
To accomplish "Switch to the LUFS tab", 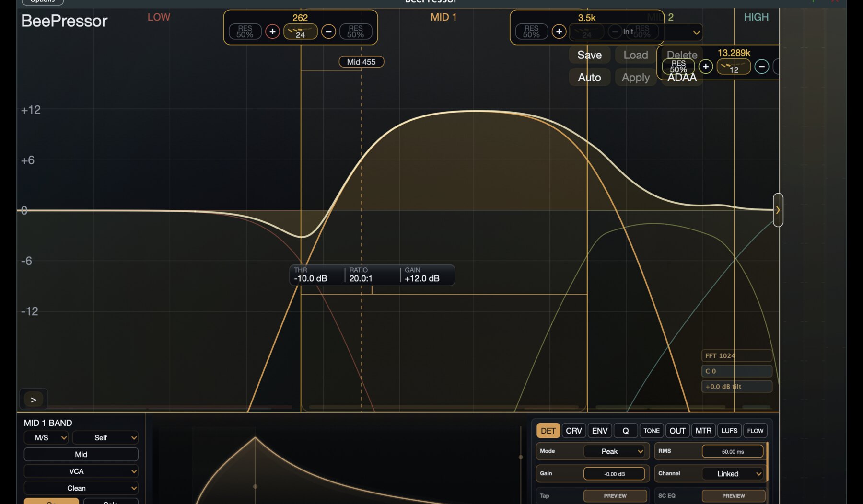I will click(x=729, y=431).
